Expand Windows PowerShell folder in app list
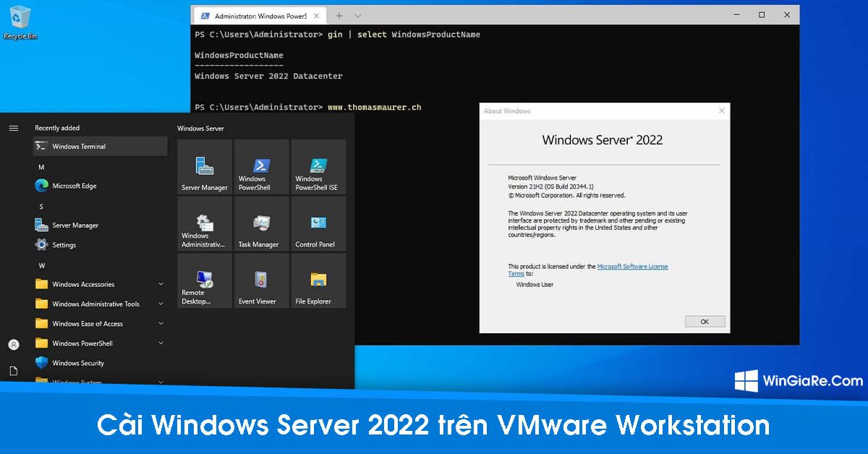This screenshot has height=454, width=868. [x=100, y=343]
